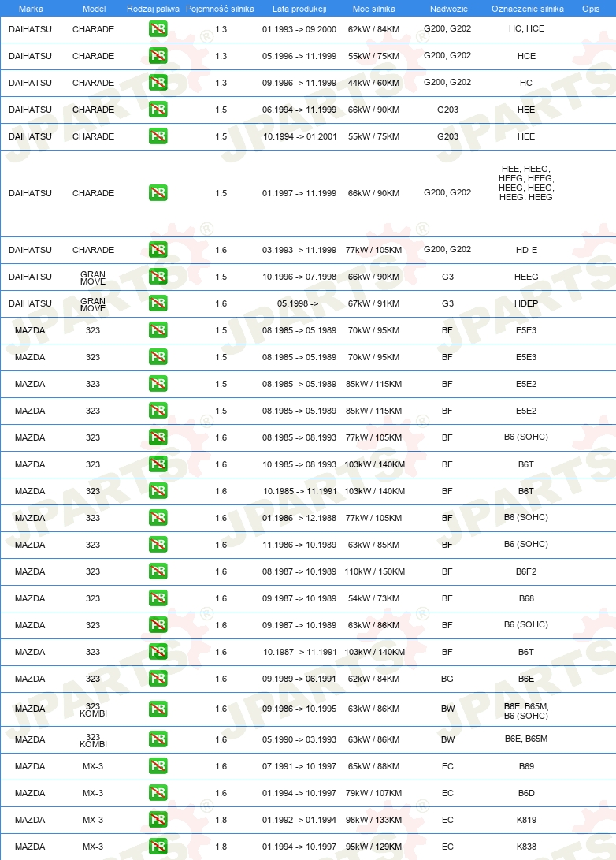Select the engine code B6D cell
616x860 pixels.
tap(526, 794)
